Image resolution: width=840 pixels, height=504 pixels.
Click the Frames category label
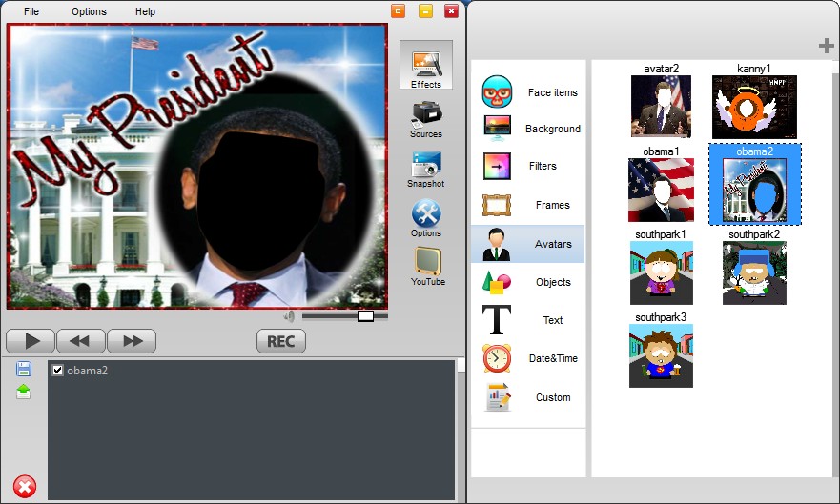553,205
